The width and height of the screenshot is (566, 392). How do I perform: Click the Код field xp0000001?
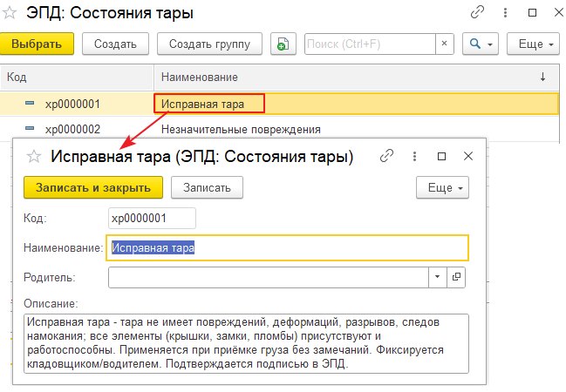coord(152,218)
